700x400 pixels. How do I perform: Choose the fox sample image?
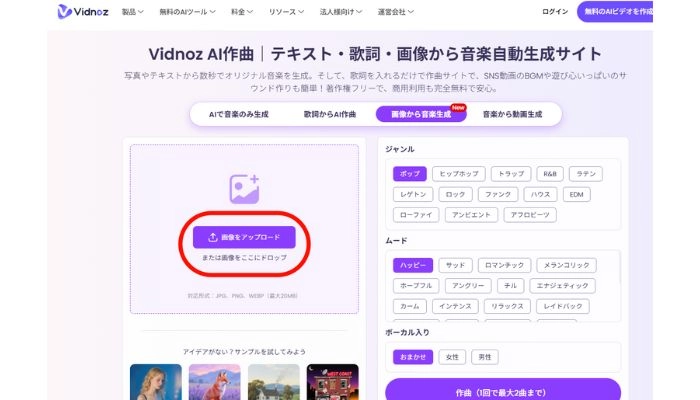coord(215,382)
